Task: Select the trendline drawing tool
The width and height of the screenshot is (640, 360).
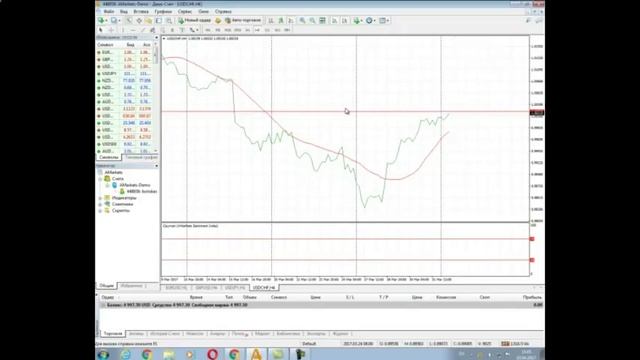Action: (x=142, y=30)
